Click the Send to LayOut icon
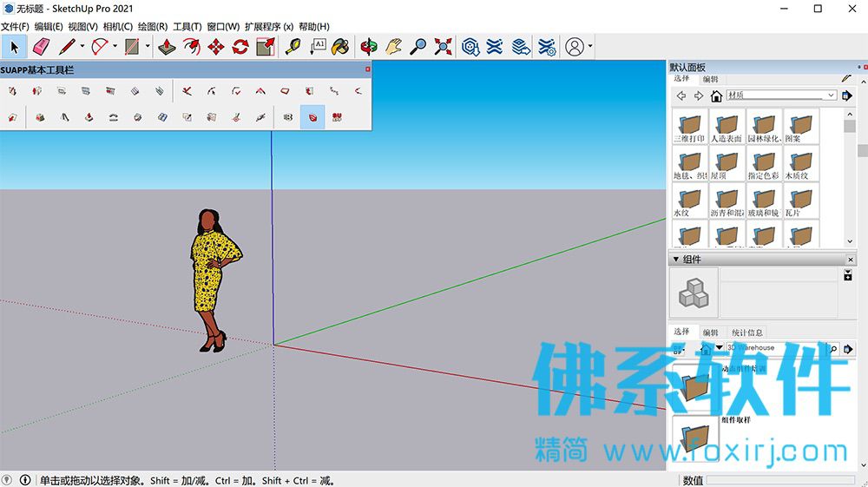 tap(521, 47)
